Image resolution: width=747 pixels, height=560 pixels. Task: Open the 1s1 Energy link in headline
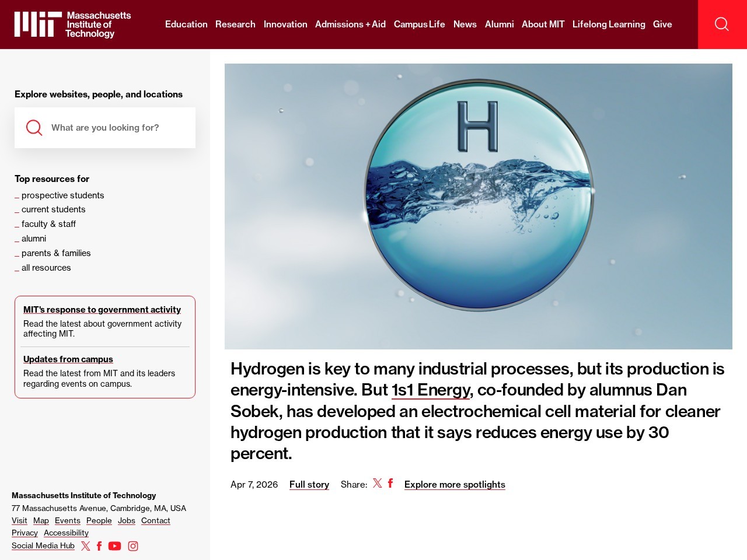[x=431, y=390]
